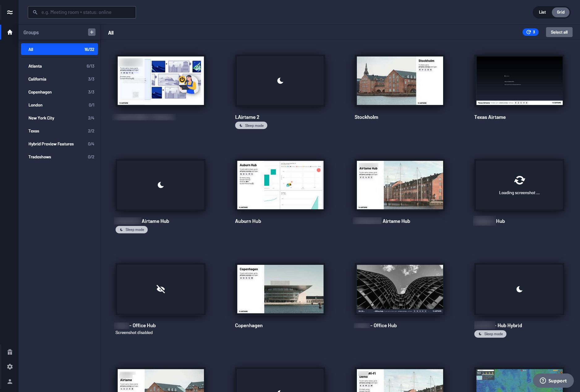The height and width of the screenshot is (392, 580).
Task: Click the Screenshot disabled eye icon
Action: pyautogui.click(x=161, y=289)
